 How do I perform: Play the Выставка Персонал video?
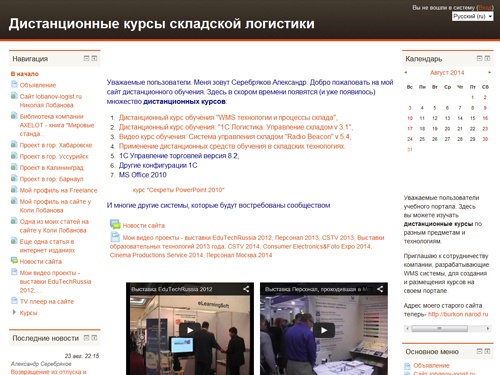[x=324, y=330]
